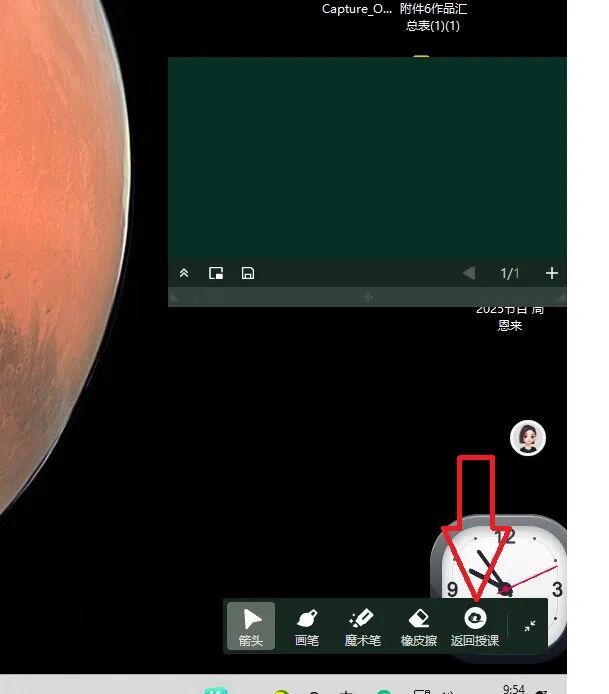
Task: Activate the 橡皮擦 eraser tool
Action: click(419, 627)
